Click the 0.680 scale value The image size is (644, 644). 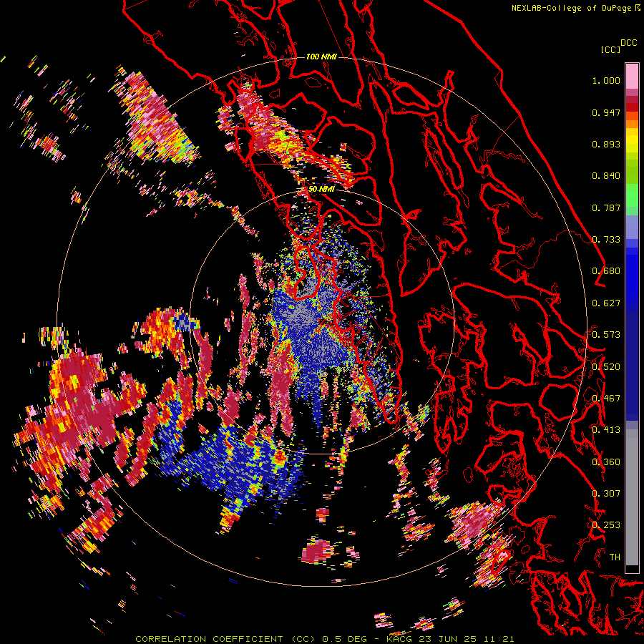coord(606,271)
